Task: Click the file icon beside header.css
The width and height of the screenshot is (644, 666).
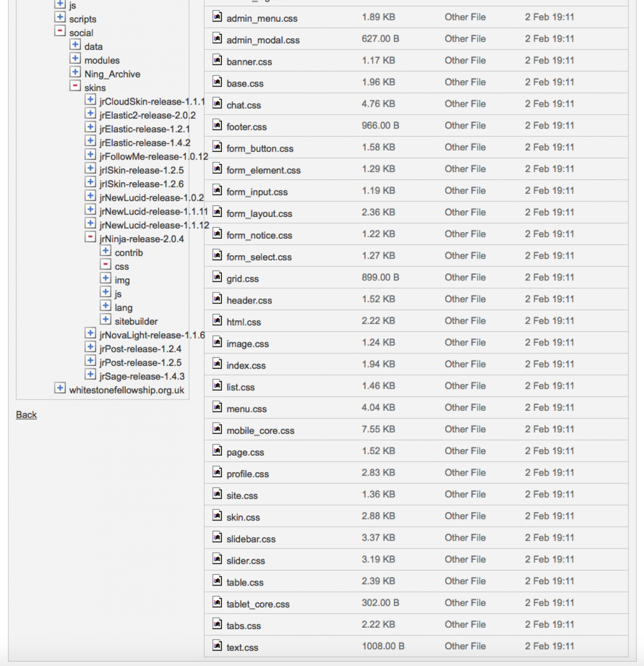Action: (217, 299)
